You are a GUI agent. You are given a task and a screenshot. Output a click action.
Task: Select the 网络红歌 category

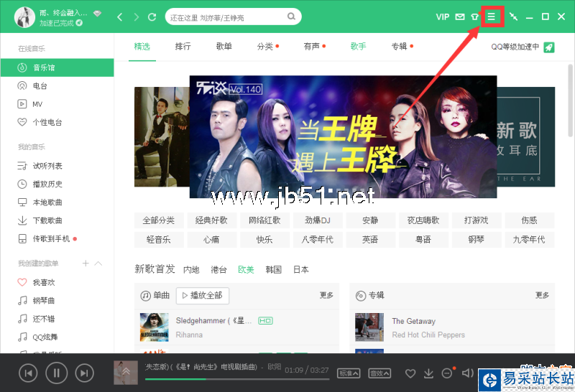coord(264,220)
